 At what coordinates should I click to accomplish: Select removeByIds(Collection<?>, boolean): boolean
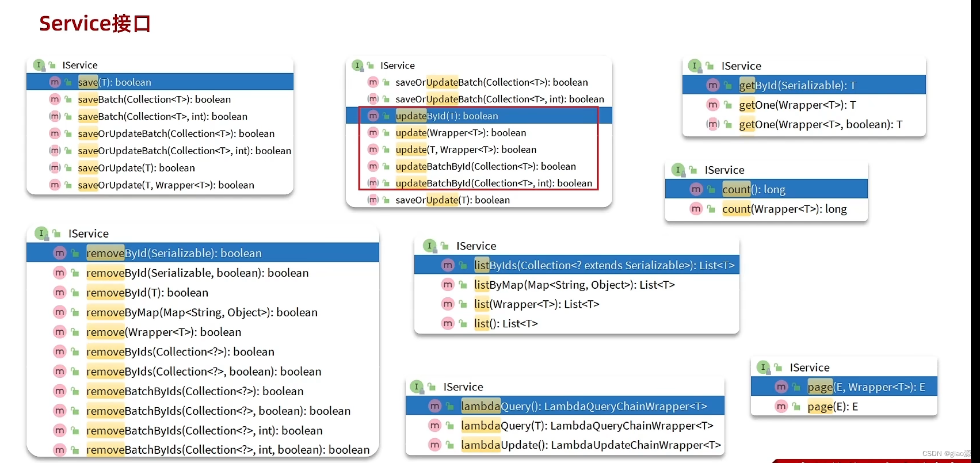click(x=204, y=372)
